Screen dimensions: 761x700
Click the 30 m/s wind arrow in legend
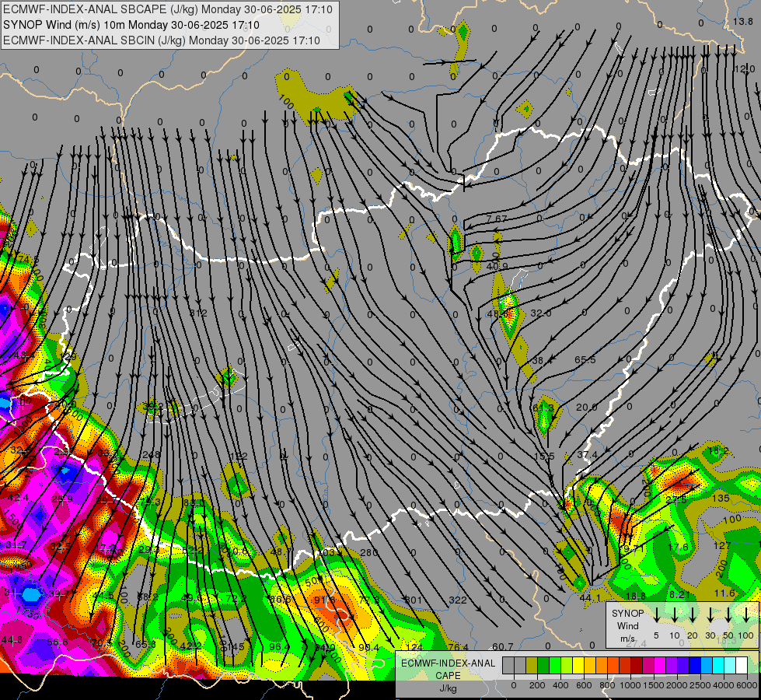click(710, 614)
